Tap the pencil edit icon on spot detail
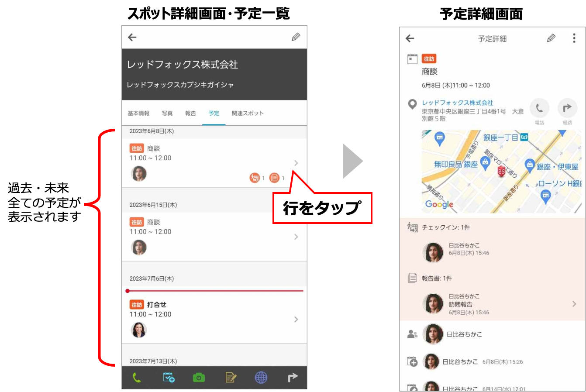This screenshot has width=586, height=392. point(296,37)
